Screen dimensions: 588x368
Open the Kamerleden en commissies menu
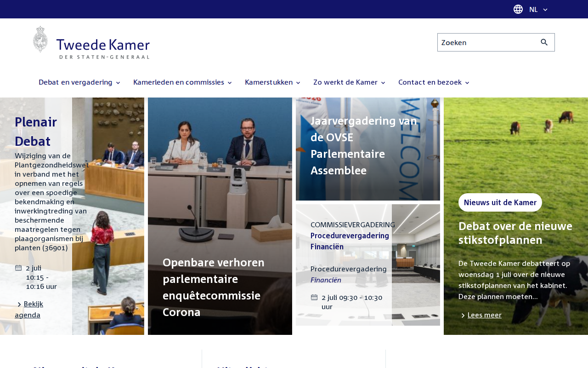coord(183,82)
